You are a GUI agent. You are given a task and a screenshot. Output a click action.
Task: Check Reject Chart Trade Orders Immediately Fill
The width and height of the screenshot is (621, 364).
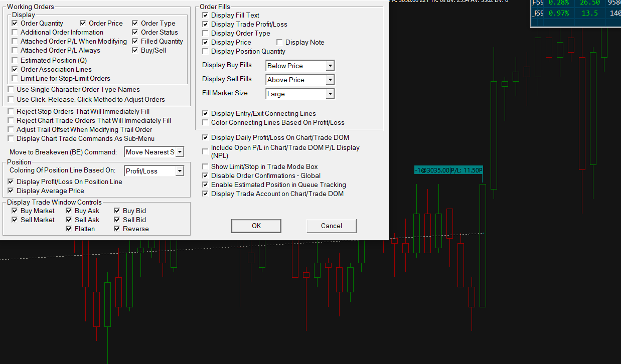pyautogui.click(x=11, y=121)
